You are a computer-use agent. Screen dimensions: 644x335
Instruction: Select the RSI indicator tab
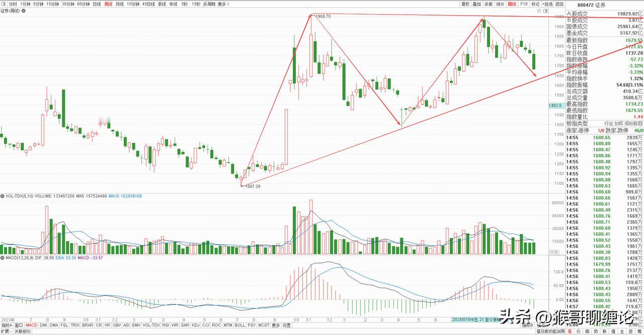pos(166,325)
